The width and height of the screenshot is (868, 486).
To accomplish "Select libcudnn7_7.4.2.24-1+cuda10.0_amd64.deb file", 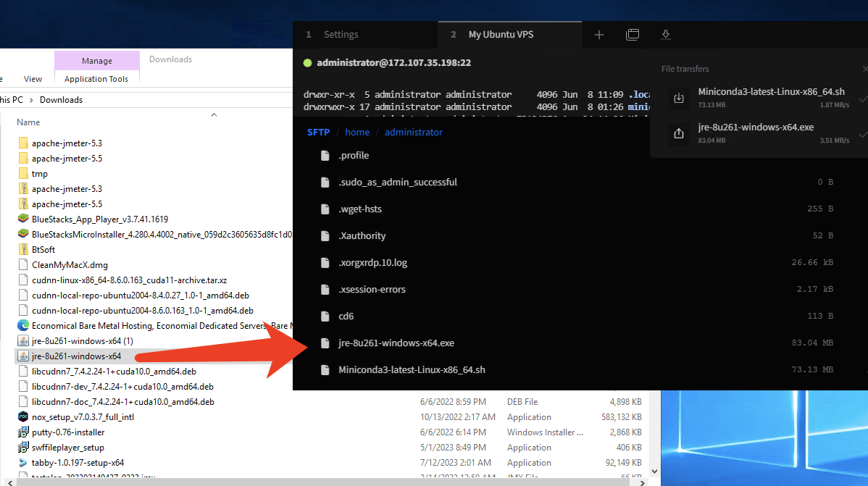I will (114, 372).
